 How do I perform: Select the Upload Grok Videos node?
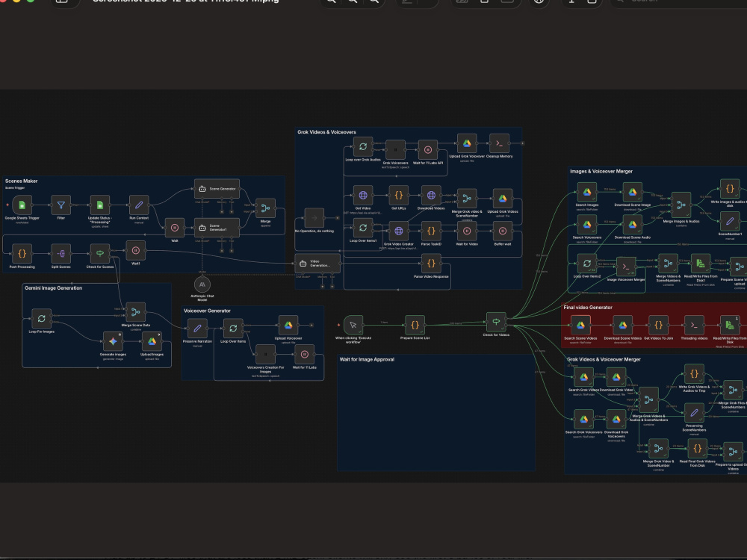pyautogui.click(x=502, y=198)
